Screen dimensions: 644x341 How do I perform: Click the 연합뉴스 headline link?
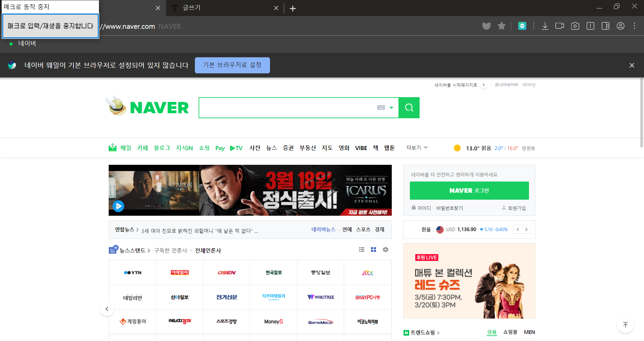click(200, 231)
